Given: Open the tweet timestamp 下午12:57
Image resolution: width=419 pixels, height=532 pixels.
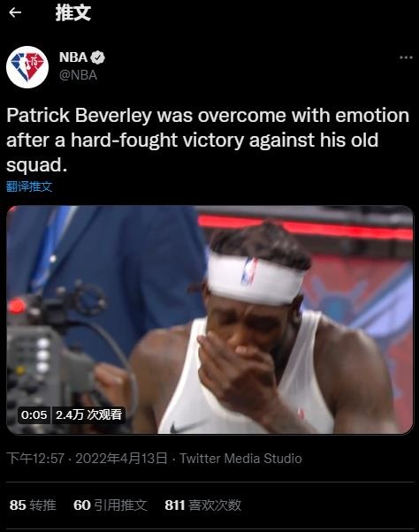Looking at the screenshot, I should (35, 459).
